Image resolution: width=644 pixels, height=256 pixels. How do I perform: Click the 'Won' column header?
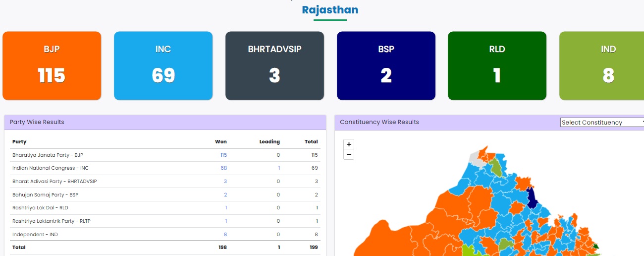point(221,142)
